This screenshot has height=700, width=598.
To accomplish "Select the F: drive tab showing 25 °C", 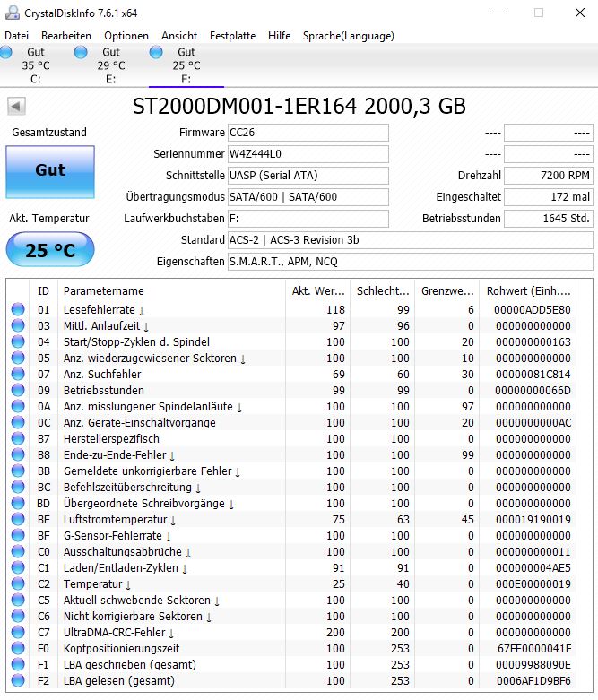I will coord(186,65).
